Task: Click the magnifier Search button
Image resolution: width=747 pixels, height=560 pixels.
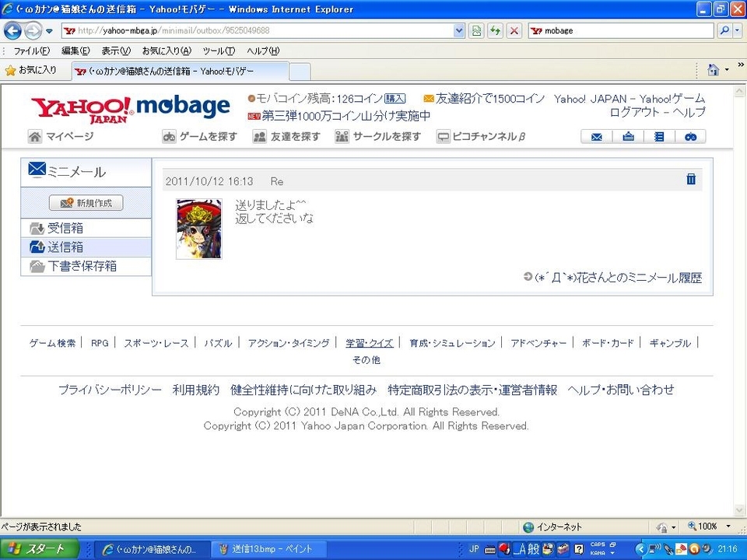Action: (724, 30)
